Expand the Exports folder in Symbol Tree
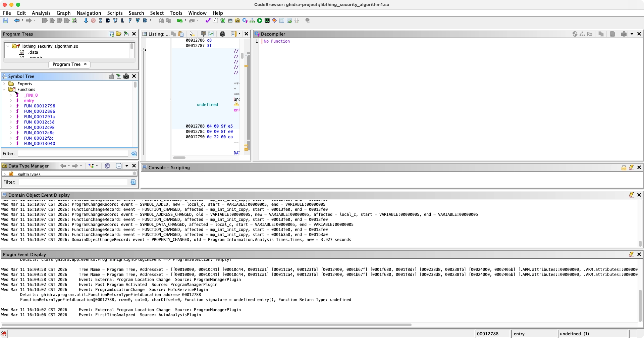The height and width of the screenshot is (338, 644). [4, 84]
